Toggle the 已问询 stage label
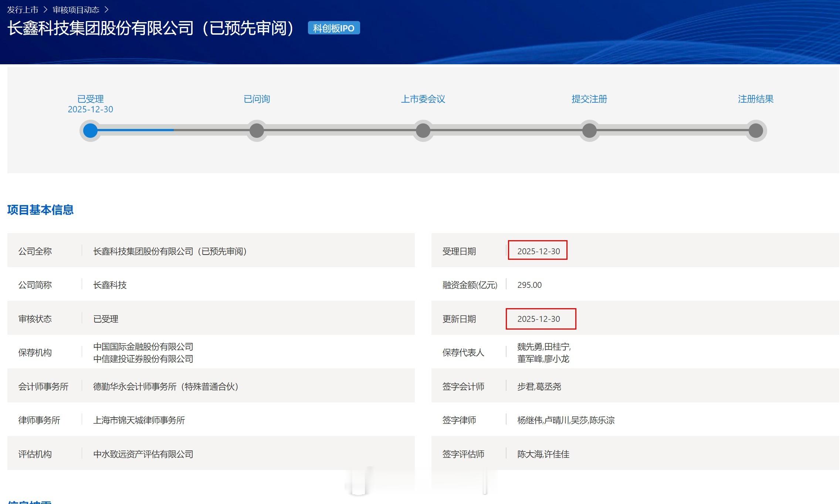This screenshot has width=840, height=504. click(x=257, y=99)
